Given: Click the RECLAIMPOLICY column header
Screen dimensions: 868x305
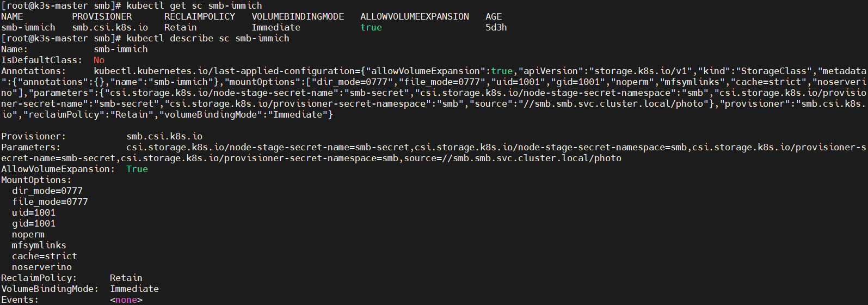Looking at the screenshot, I should pyautogui.click(x=199, y=16).
